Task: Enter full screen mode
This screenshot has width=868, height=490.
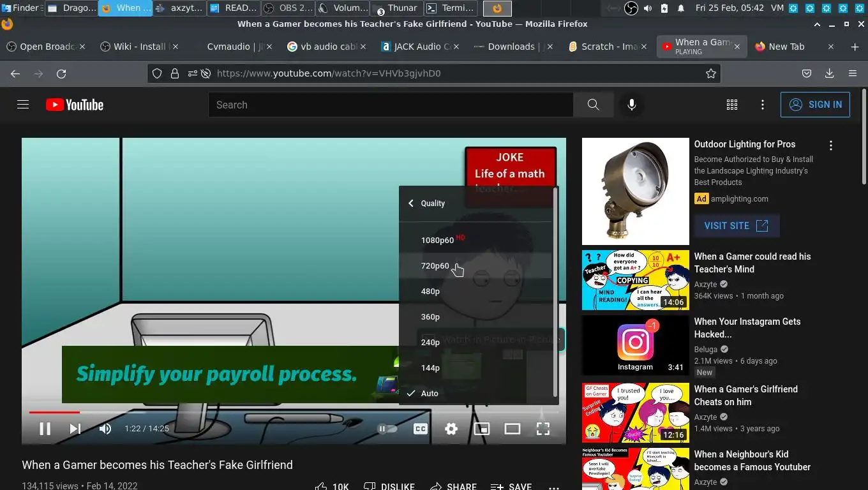Action: (543, 429)
